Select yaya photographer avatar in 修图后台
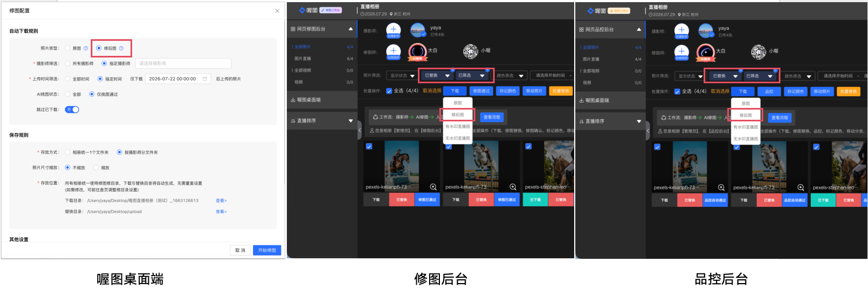 click(x=418, y=31)
